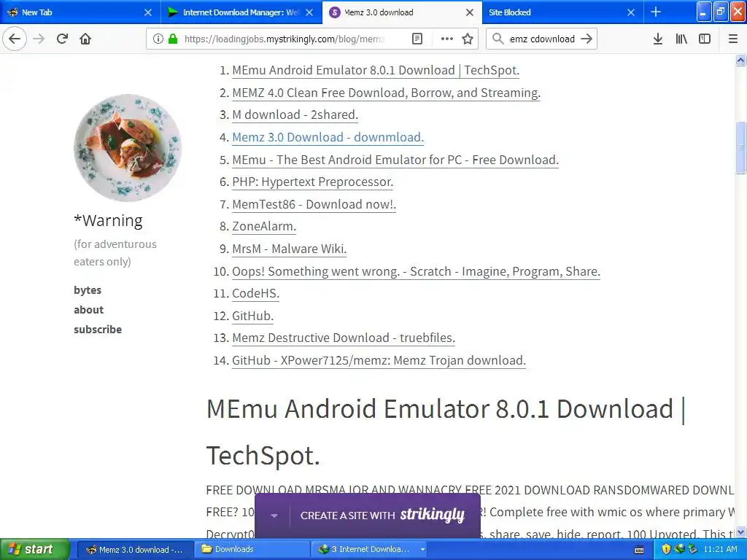
Task: Open MrsM - Malware Wiki link
Action: (x=289, y=249)
